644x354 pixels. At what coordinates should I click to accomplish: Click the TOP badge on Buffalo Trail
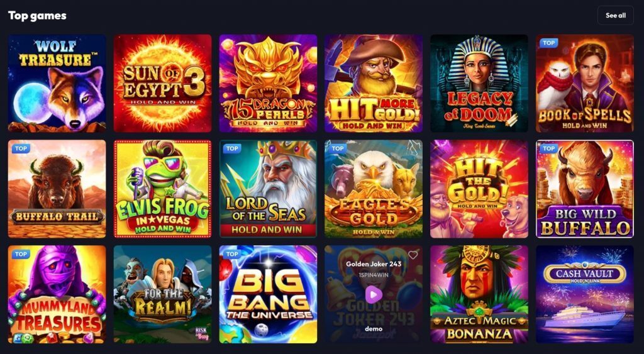tap(21, 148)
